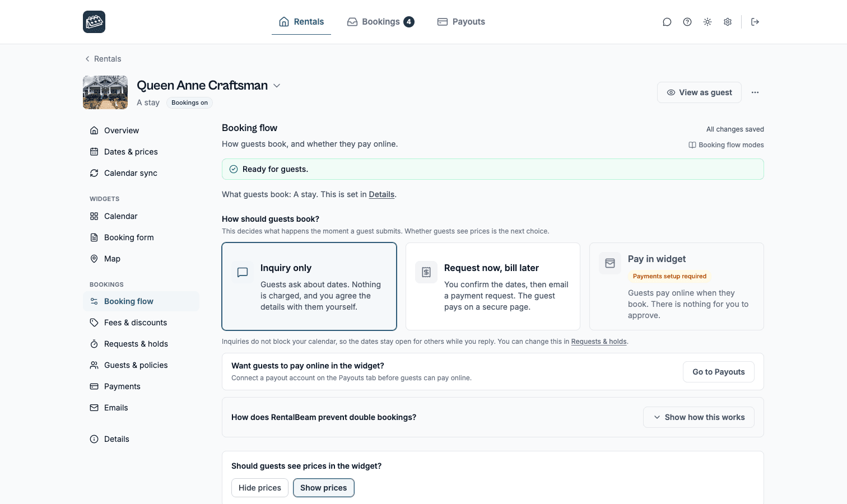The image size is (847, 504).
Task: Open Booking form in sidebar
Action: tap(141, 237)
